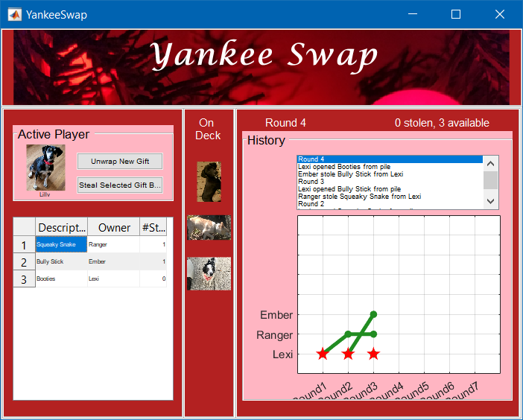The image size is (523, 420).
Task: Select the Booties gift cell
Action: click(61, 279)
